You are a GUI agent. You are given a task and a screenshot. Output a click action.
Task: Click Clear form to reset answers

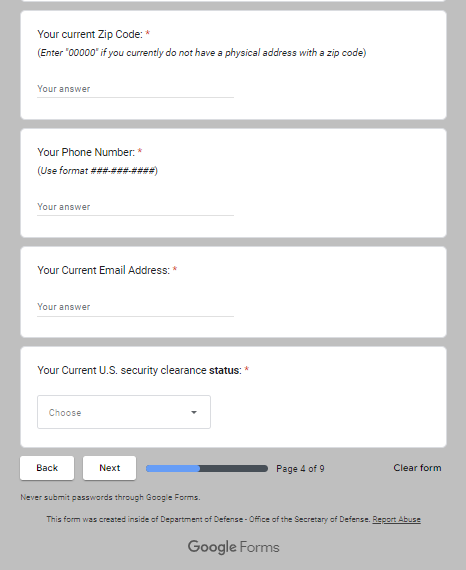417,468
